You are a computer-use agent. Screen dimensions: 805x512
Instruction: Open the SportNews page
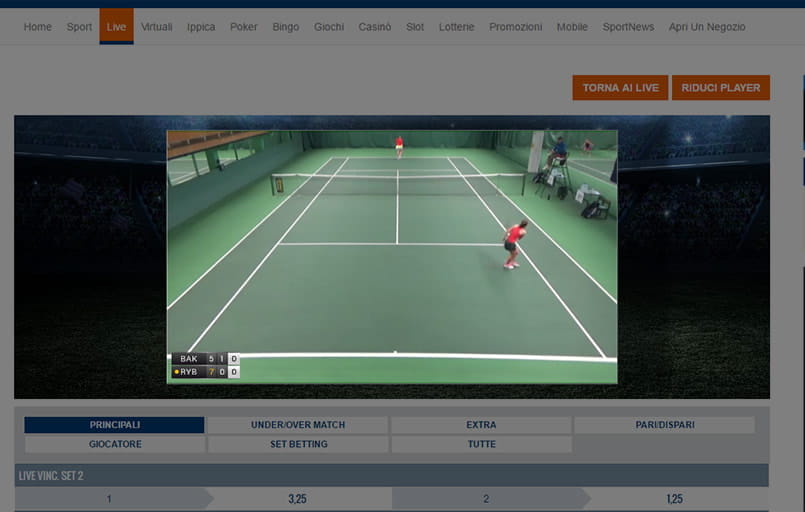click(627, 27)
